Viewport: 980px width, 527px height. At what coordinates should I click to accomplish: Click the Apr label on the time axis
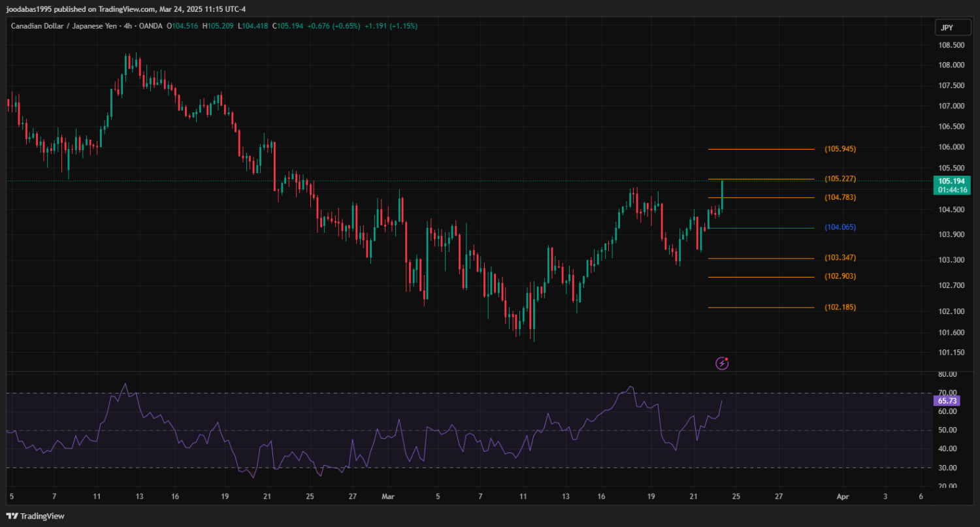point(843,497)
